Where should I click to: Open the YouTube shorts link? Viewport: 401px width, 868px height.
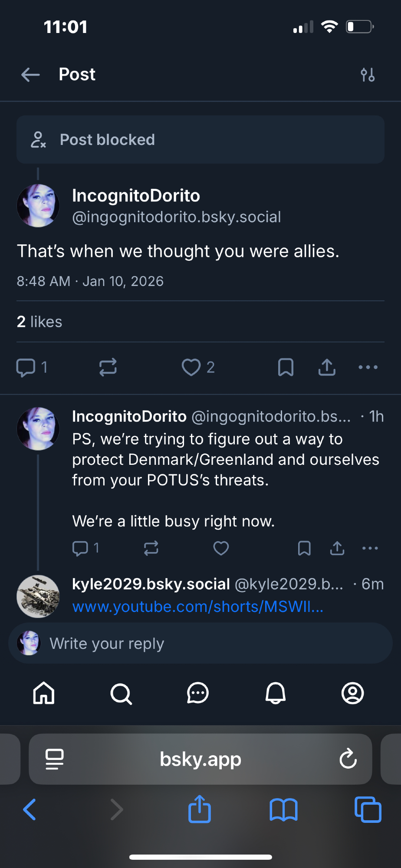[197, 606]
